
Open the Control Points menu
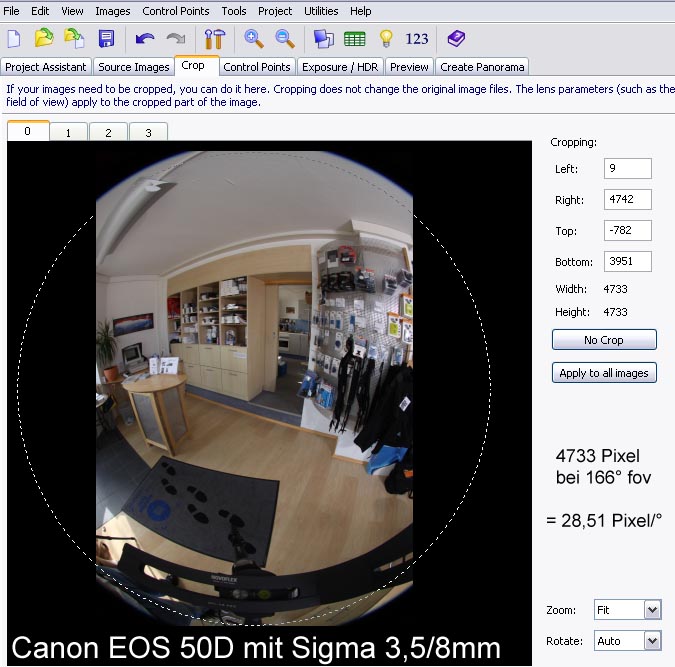coord(176,11)
